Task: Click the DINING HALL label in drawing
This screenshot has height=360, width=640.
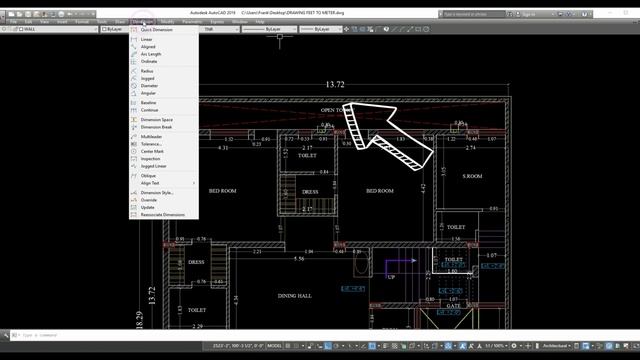Action: [x=295, y=296]
